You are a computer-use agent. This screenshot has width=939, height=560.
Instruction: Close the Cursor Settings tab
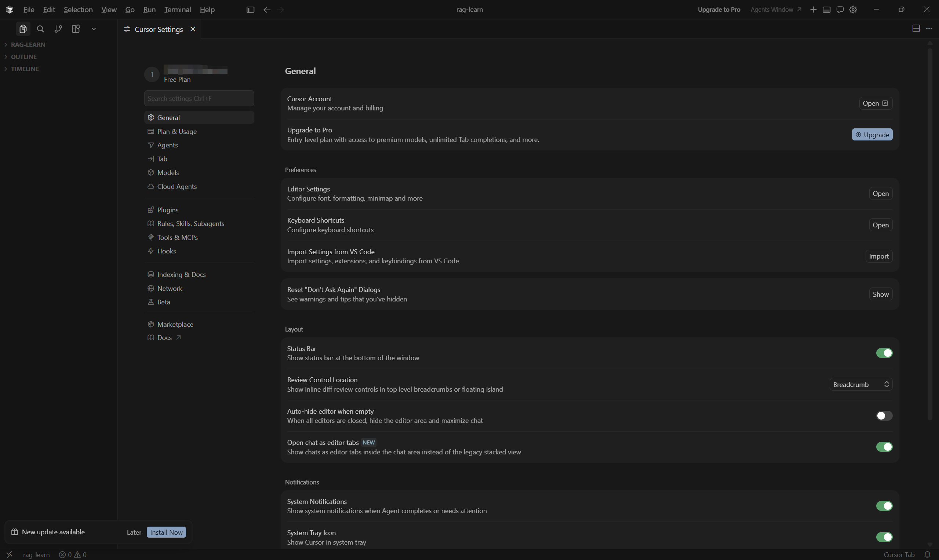[x=193, y=29]
